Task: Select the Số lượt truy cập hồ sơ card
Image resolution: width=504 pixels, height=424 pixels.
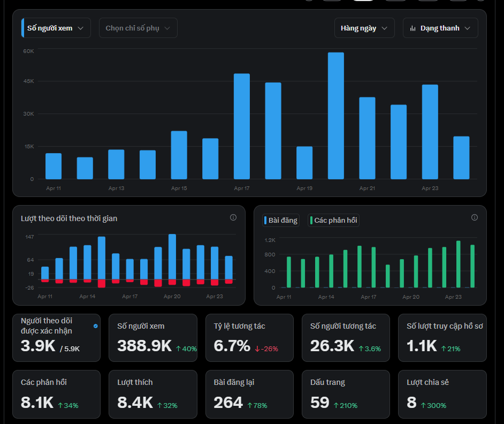Action: tap(442, 337)
